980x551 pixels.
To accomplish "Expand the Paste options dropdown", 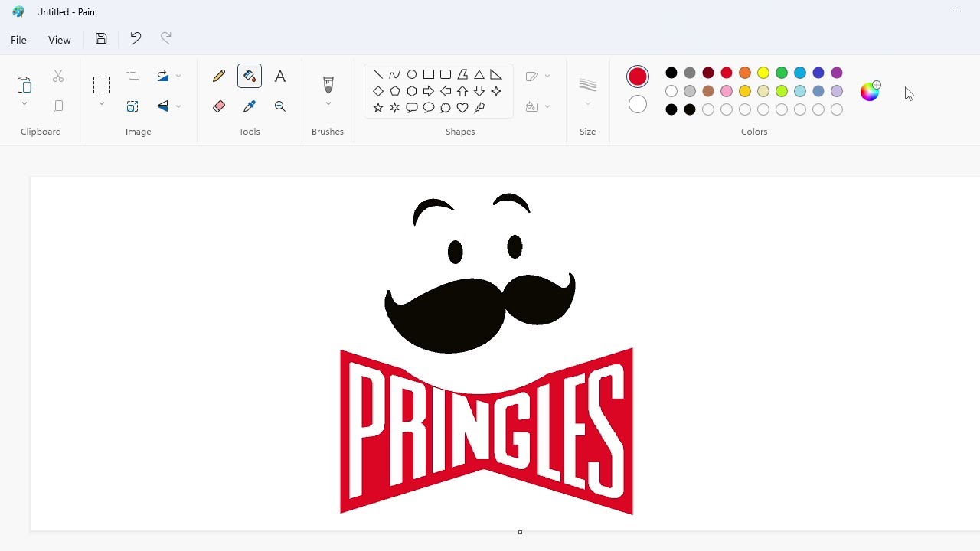I will pyautogui.click(x=24, y=104).
